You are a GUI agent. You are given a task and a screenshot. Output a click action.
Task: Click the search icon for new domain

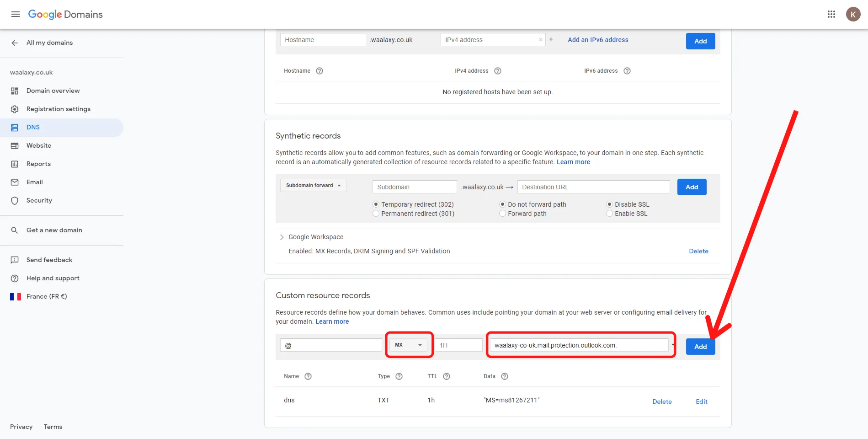(15, 230)
